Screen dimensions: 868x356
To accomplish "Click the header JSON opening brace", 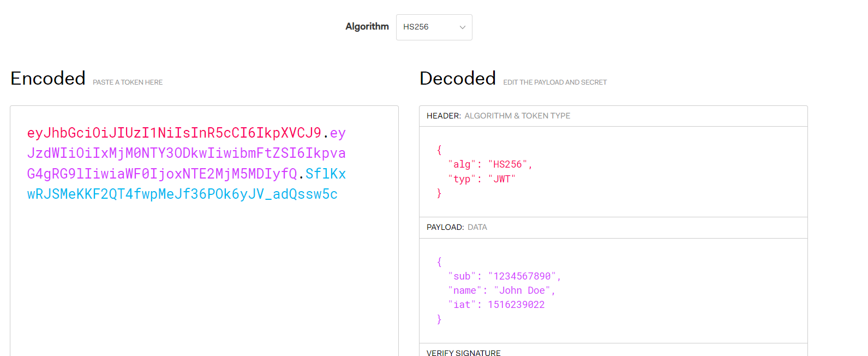I will (x=439, y=150).
